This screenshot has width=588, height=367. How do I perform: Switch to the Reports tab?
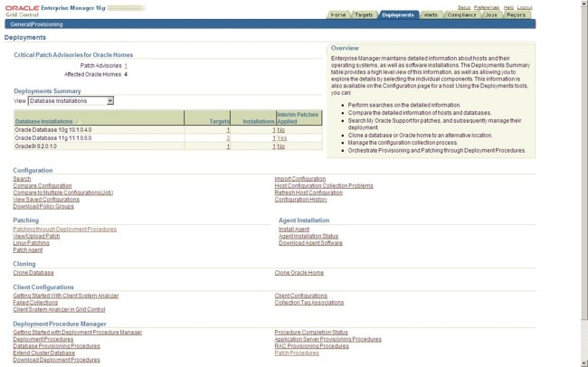coord(516,15)
